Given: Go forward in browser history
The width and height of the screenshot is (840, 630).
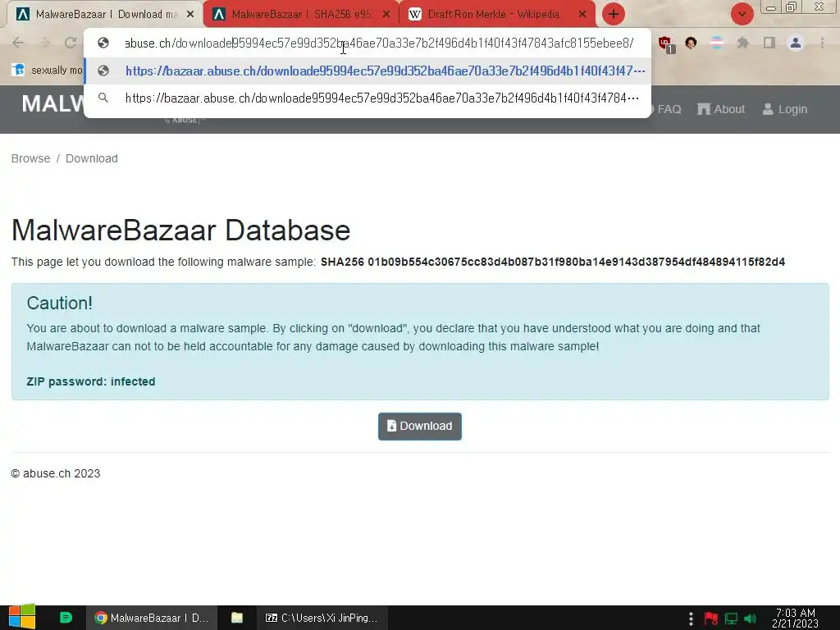Looking at the screenshot, I should coord(44,43).
